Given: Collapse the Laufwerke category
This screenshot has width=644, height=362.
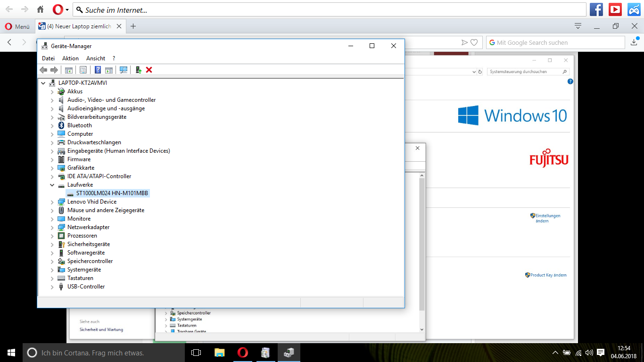Looking at the screenshot, I should (x=52, y=185).
